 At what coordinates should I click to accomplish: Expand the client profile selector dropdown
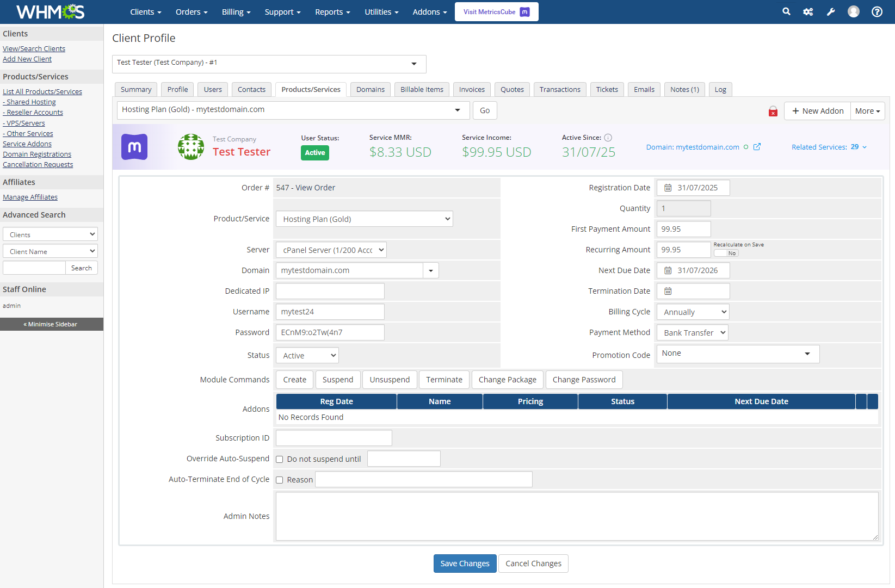(413, 64)
